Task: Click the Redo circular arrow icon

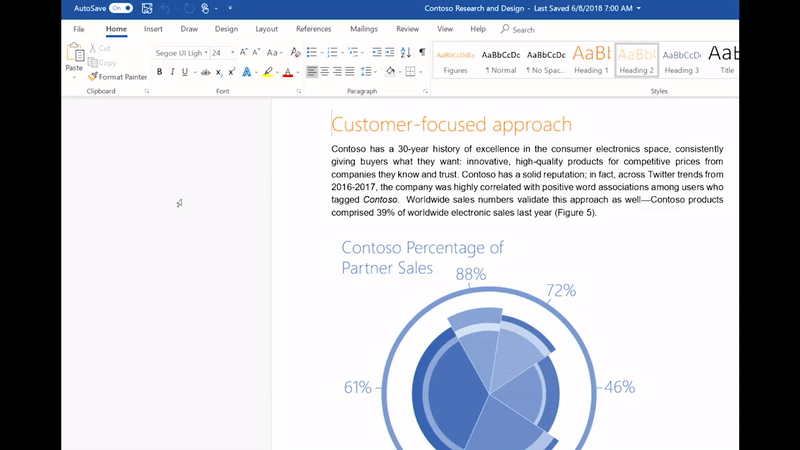Action: point(189,9)
